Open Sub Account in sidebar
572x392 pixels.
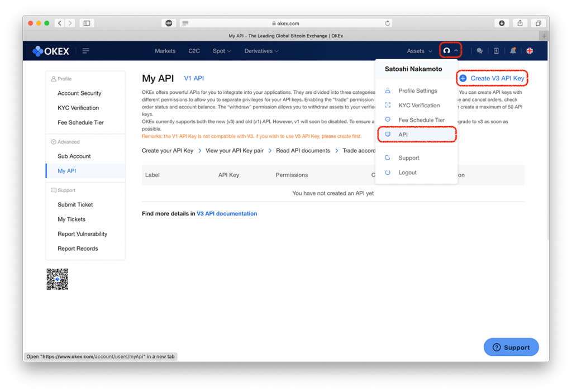click(x=74, y=156)
